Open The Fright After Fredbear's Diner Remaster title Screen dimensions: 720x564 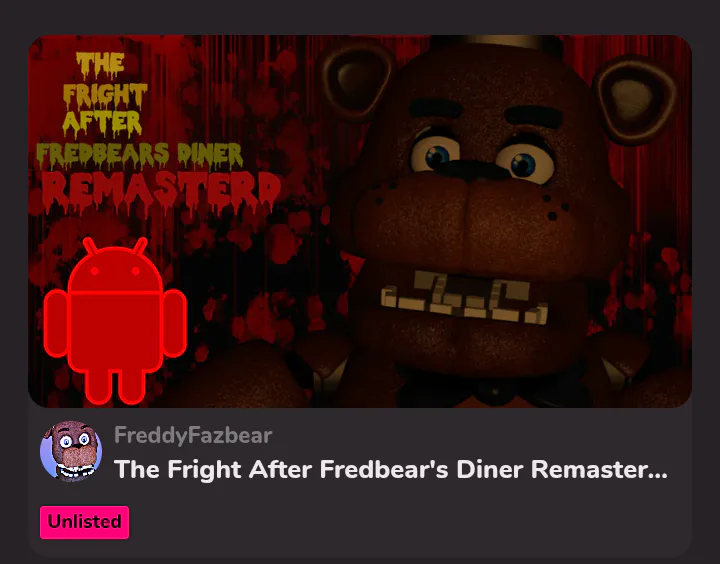(390, 469)
